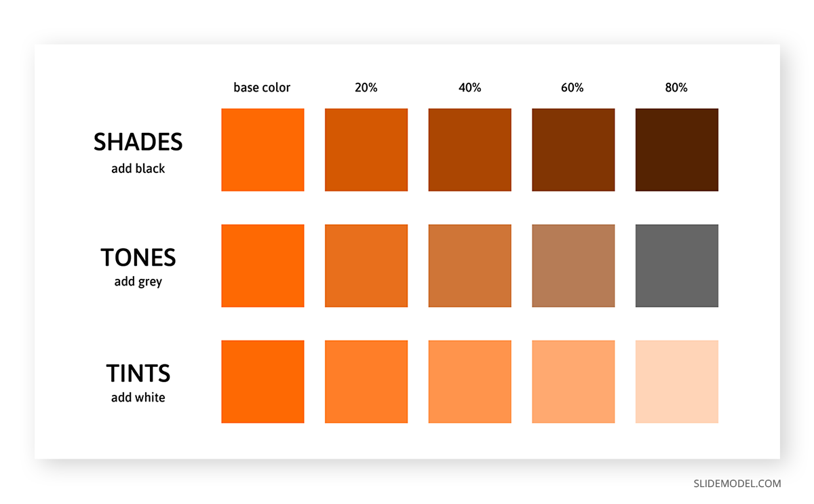Click the TINTS heading text
This screenshot has width=814, height=504.
[x=138, y=374]
